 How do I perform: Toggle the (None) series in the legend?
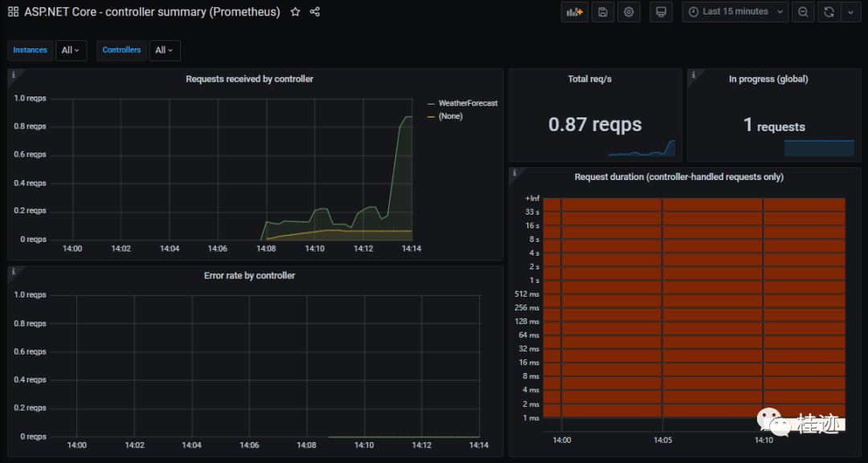(x=450, y=117)
